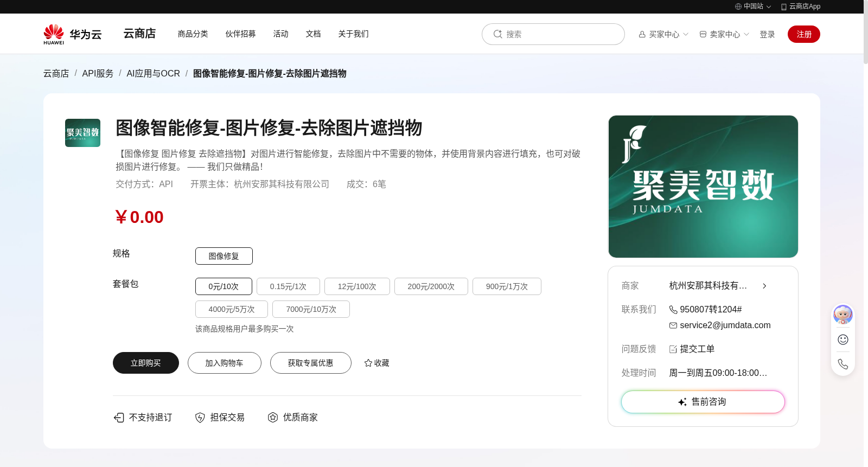Click the 担保交易 shield icon

pyautogui.click(x=200, y=417)
